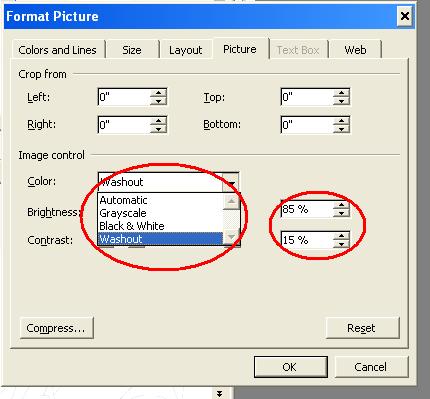Click the Color dropdown arrow

click(x=231, y=182)
